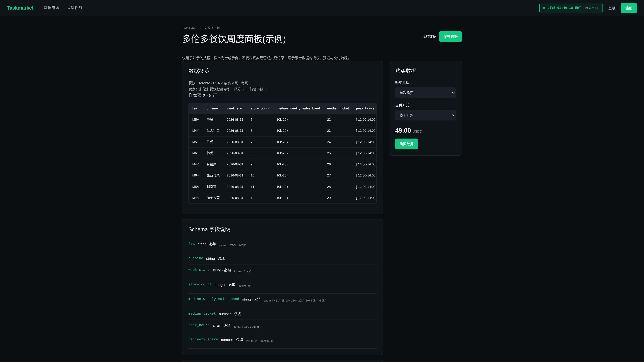This screenshot has height=362, width=644.
Task: Select the M5A fsa cell
Action: [196, 187]
